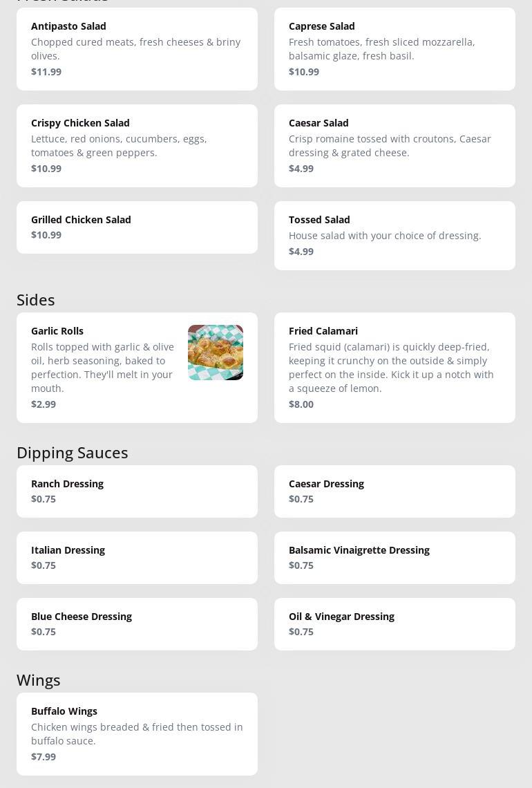Open the Tossed Salad item
Image resolution: width=532 pixels, height=788 pixels.
(x=395, y=236)
